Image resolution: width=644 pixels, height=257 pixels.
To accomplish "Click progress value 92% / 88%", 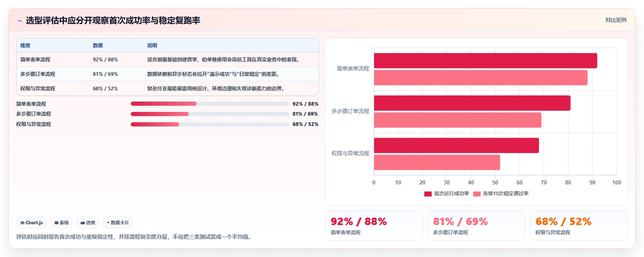I will tap(305, 104).
